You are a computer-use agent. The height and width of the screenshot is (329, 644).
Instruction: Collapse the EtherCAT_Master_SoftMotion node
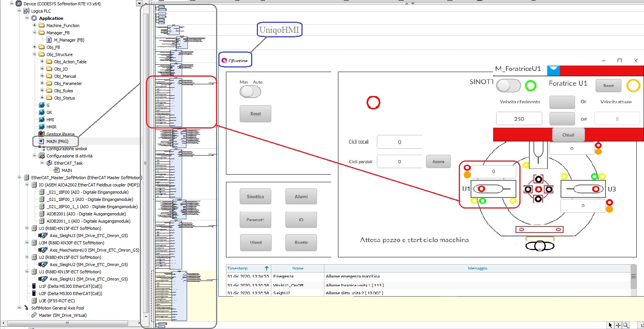point(19,177)
